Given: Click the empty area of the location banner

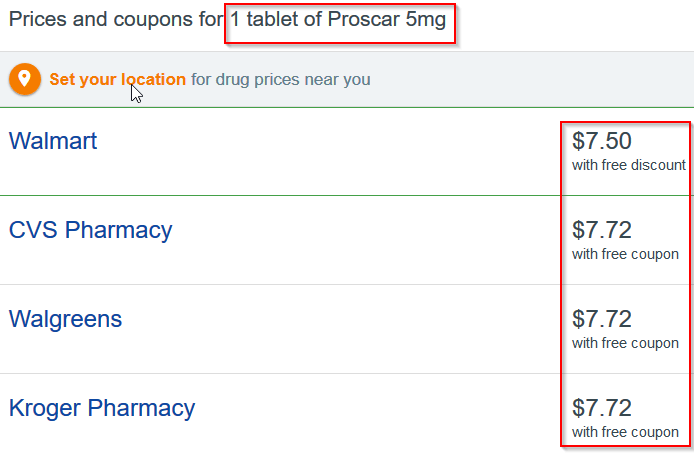Looking at the screenshot, I should (x=531, y=80).
